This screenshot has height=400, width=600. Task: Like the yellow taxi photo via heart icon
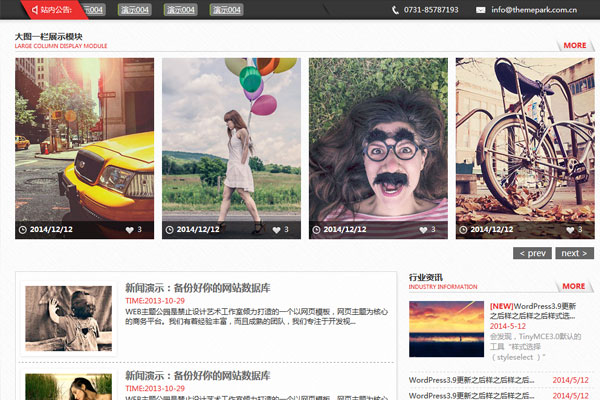129,230
